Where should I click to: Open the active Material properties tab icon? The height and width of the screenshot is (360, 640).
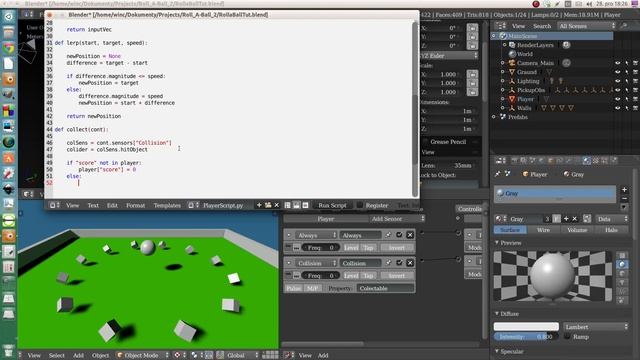[587, 161]
